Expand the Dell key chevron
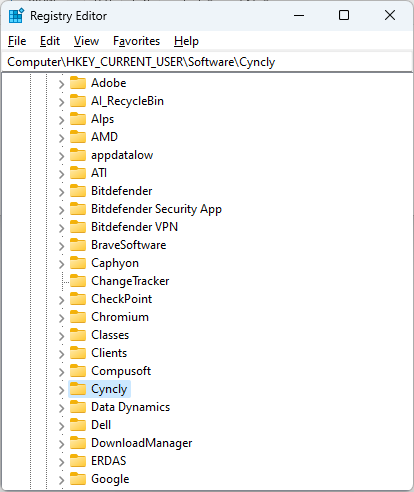Screen dimensions: 414x492 click(x=61, y=426)
